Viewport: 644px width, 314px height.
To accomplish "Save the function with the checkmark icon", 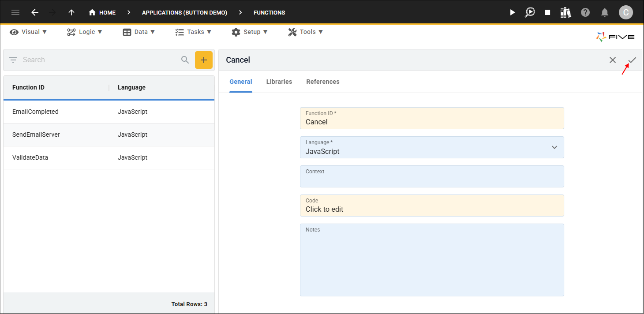I will click(632, 60).
